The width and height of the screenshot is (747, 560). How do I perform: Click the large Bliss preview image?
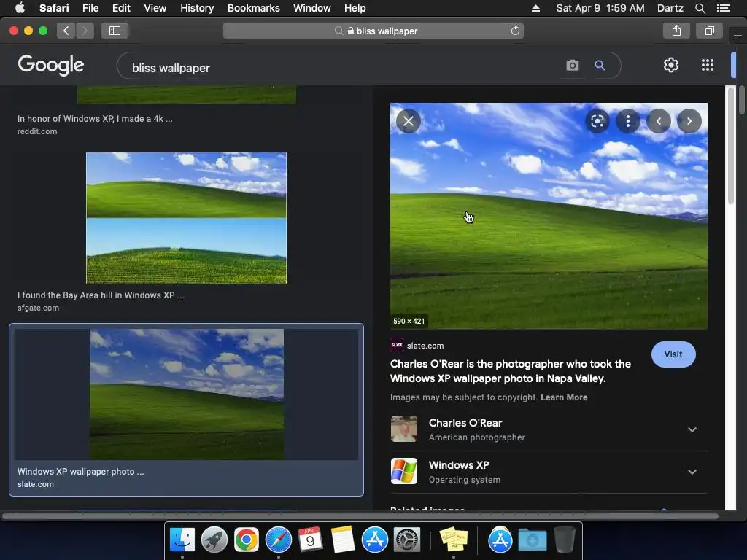tap(549, 216)
